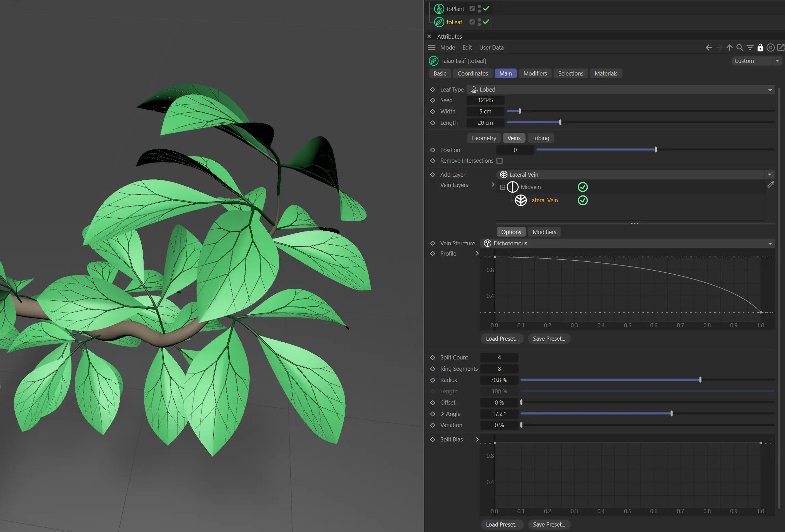Screen dimensions: 785x532
Task: Click the search icon in Attributes toolbar
Action: 740,47
